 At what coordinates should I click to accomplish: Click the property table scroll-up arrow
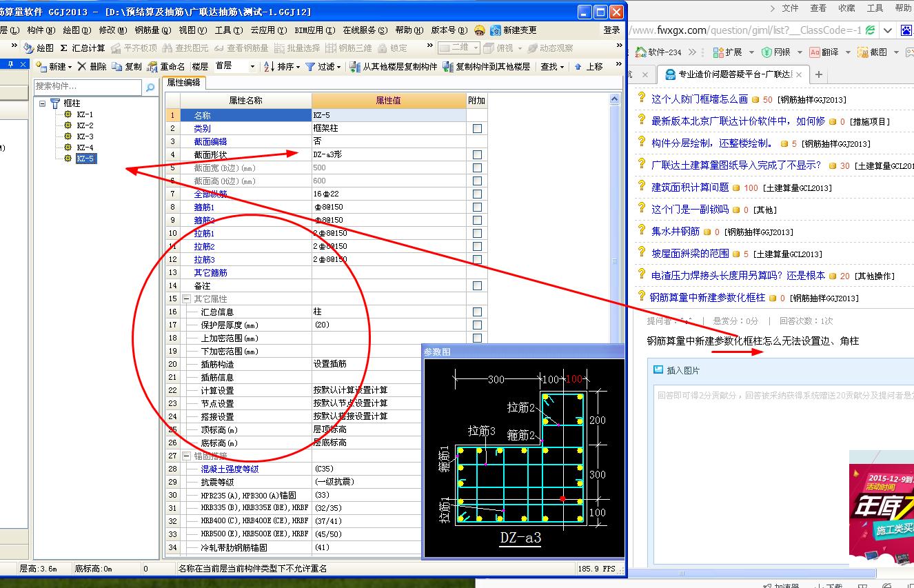[x=615, y=100]
